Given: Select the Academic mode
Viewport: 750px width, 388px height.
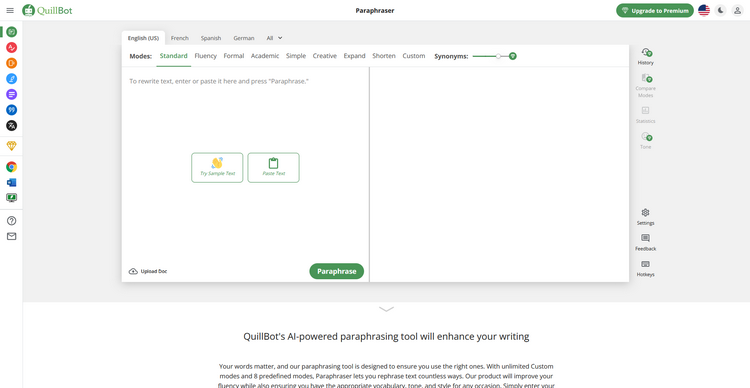Looking at the screenshot, I should tap(265, 56).
